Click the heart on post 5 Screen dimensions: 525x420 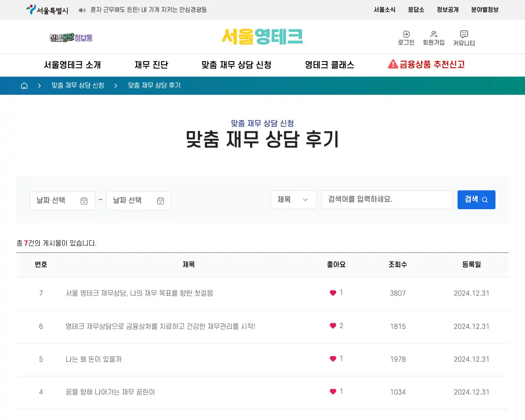click(333, 358)
